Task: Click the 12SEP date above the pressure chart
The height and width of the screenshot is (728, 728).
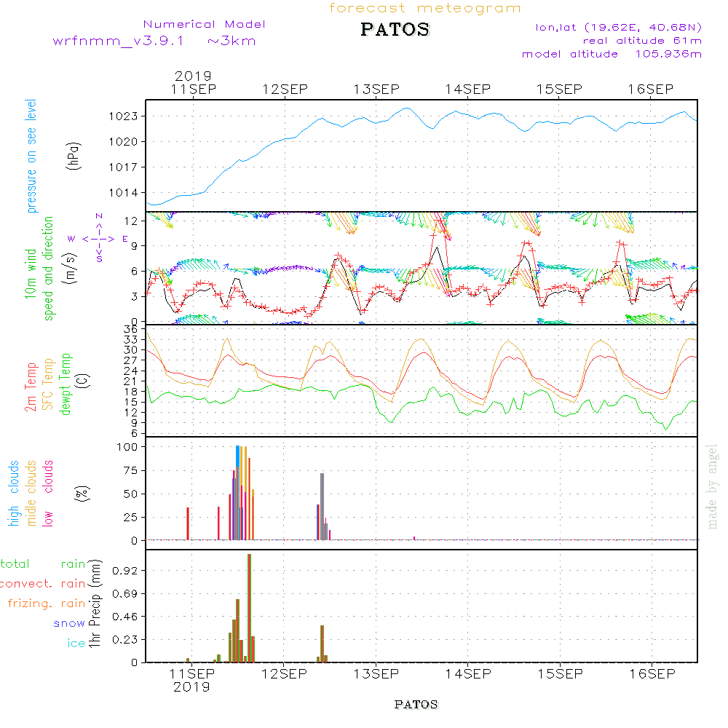Action: tap(285, 89)
